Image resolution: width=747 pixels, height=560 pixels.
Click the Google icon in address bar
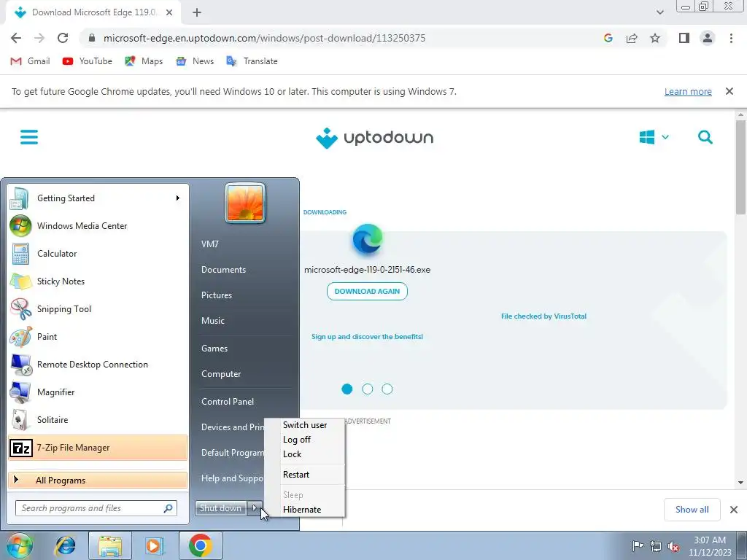608,38
